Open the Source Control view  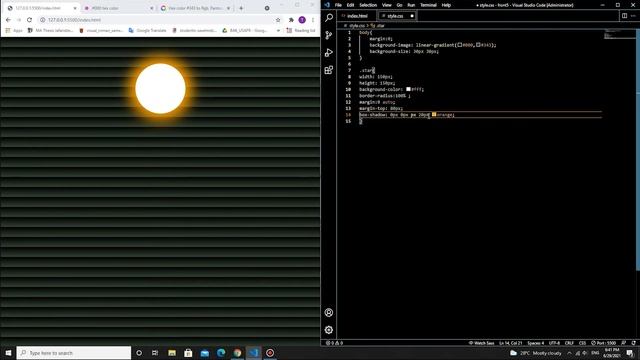pyautogui.click(x=329, y=35)
